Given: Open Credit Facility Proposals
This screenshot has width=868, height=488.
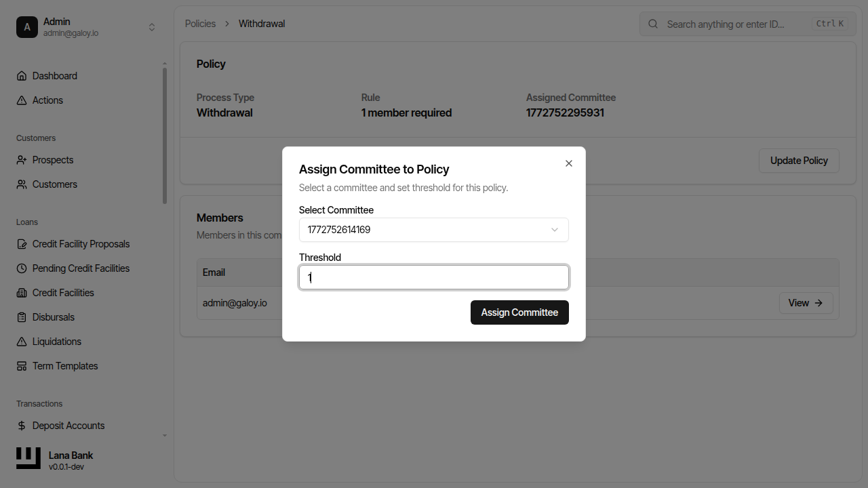Looking at the screenshot, I should (x=80, y=243).
